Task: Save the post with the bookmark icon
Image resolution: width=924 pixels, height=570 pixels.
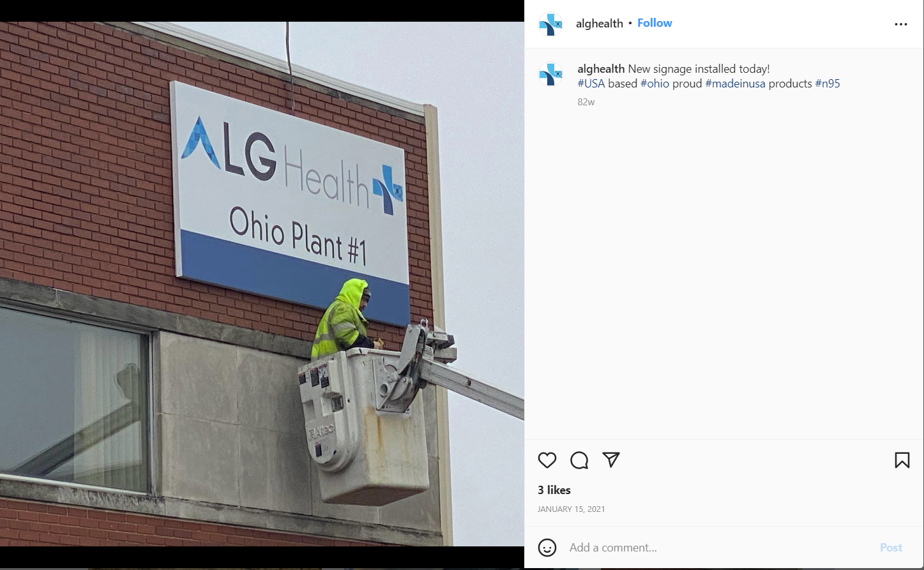Action: (902, 460)
